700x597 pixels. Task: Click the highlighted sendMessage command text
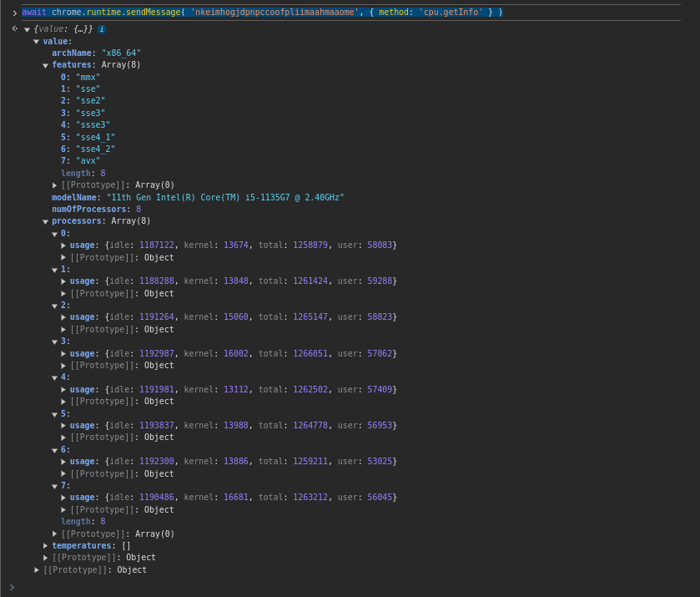click(250, 11)
